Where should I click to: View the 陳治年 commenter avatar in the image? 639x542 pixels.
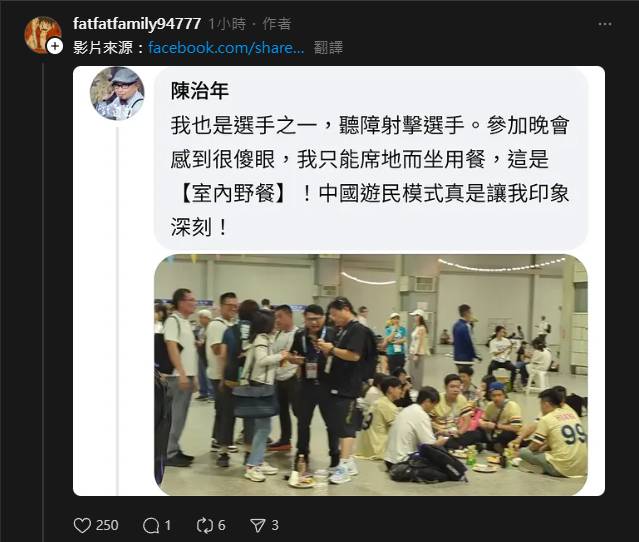(117, 94)
